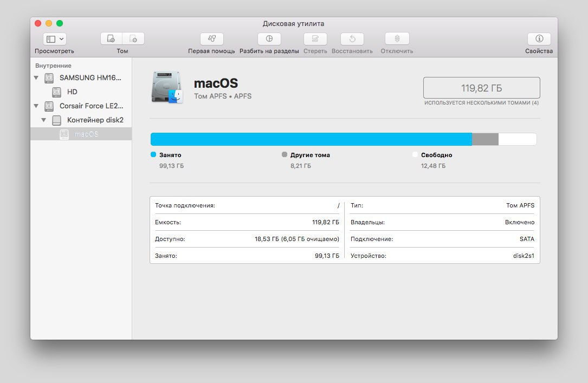This screenshot has width=588, height=383.
Task: Click the Том toolbar label
Action: pyautogui.click(x=122, y=51)
